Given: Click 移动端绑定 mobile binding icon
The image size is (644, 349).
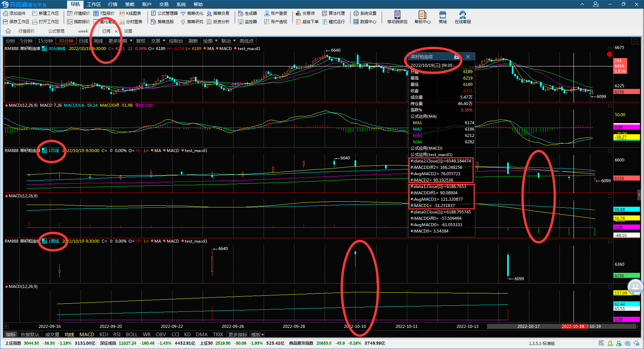Looking at the screenshot, I should pos(397,15).
